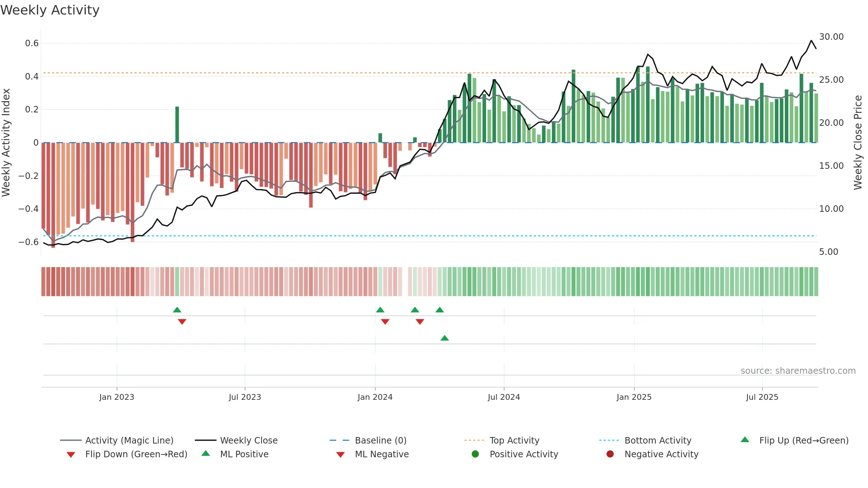Click the cyan dotted Bottom Activity legend line

[x=609, y=440]
